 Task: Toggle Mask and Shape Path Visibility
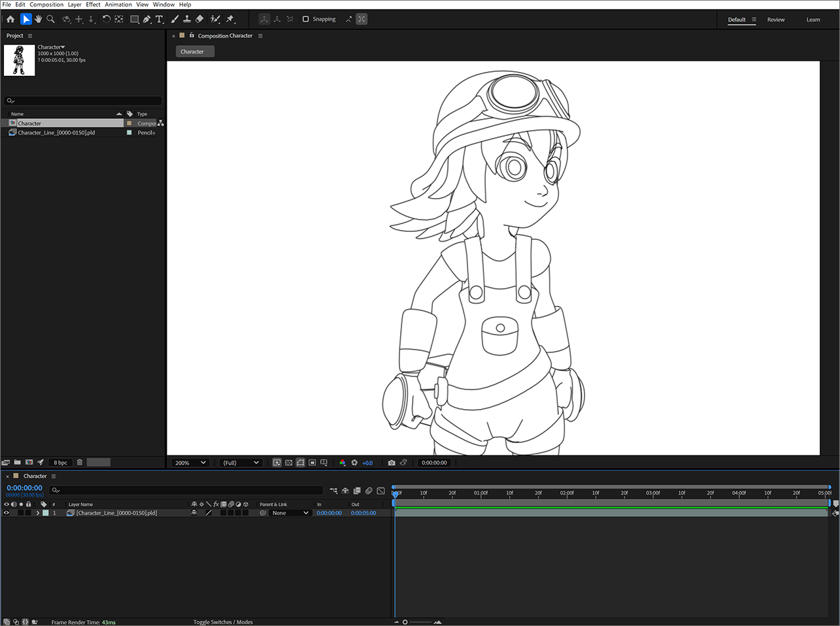(x=301, y=463)
